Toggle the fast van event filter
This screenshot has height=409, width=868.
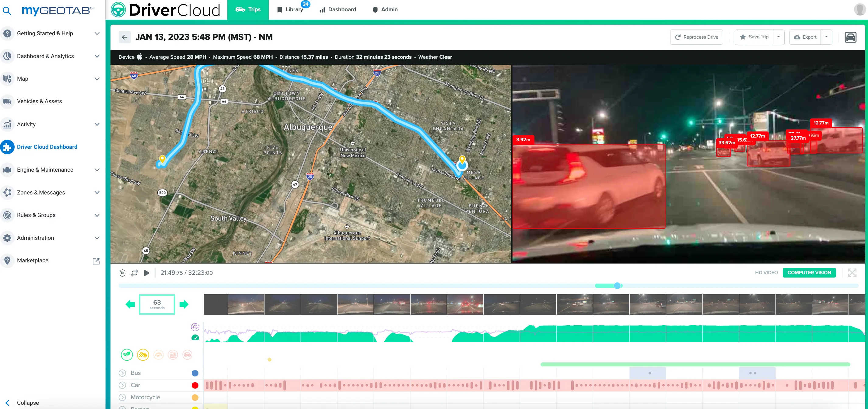pyautogui.click(x=187, y=355)
